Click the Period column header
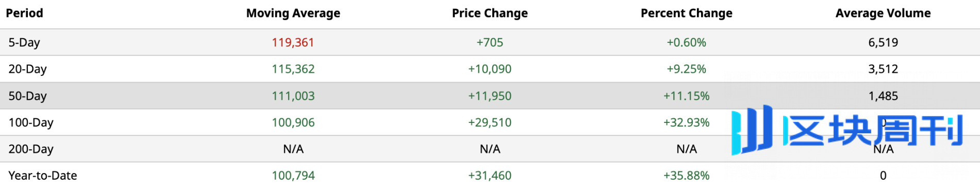Viewport: 980px width, 188px height. [24, 13]
